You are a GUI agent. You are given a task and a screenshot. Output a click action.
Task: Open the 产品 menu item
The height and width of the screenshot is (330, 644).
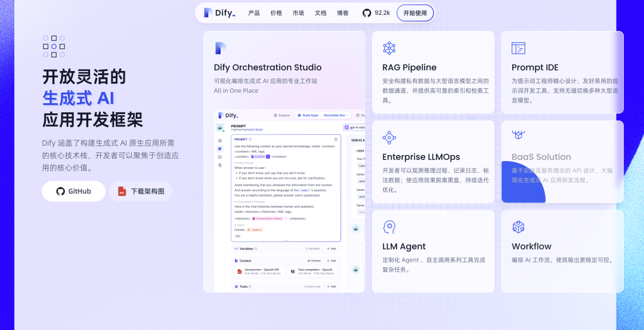coord(254,13)
